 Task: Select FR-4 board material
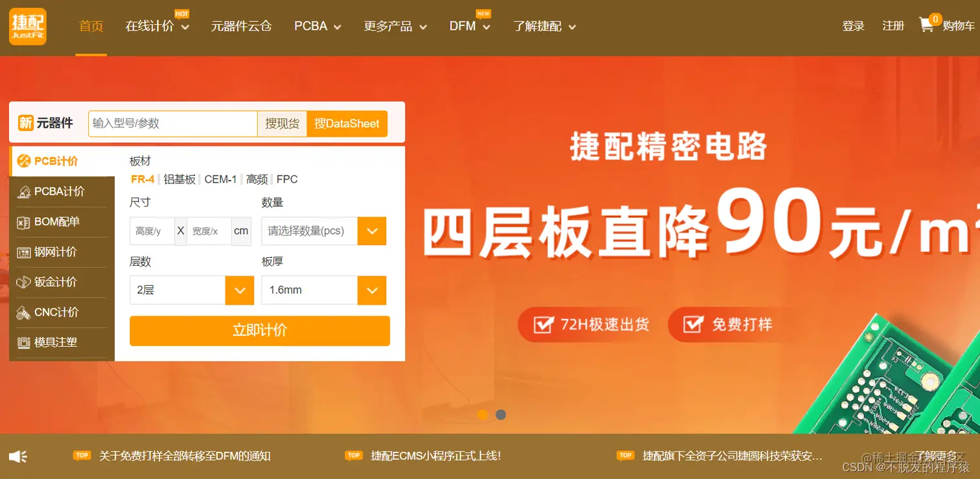[x=143, y=180]
